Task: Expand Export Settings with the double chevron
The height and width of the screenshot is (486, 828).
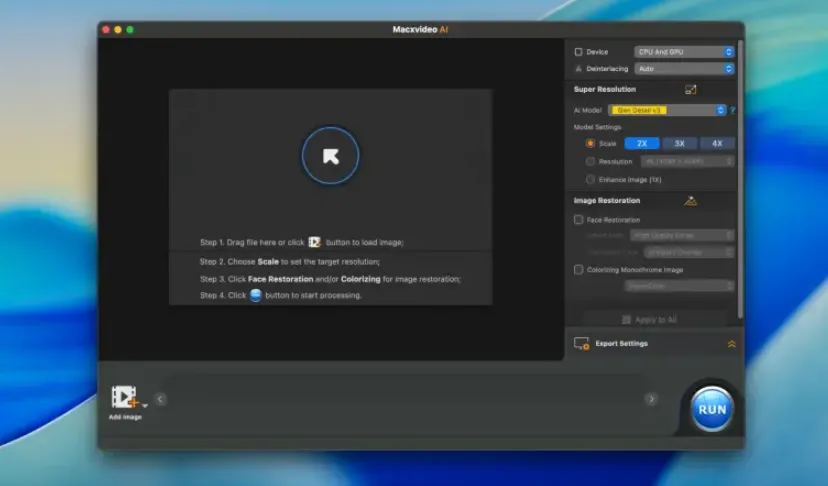Action: coord(731,344)
